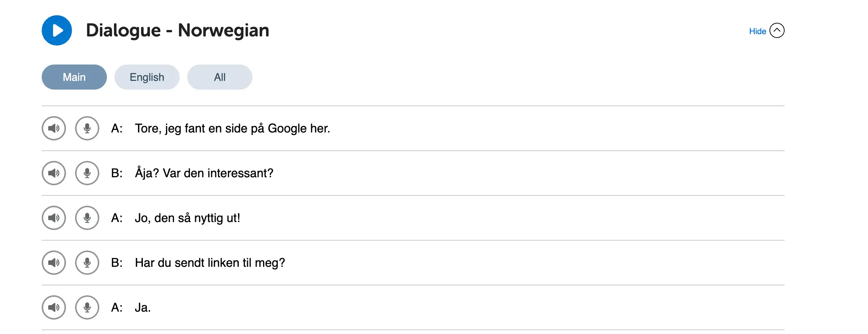The width and height of the screenshot is (868, 334).
Task: Play audio for the line 'Ja.'
Action: coord(54,307)
